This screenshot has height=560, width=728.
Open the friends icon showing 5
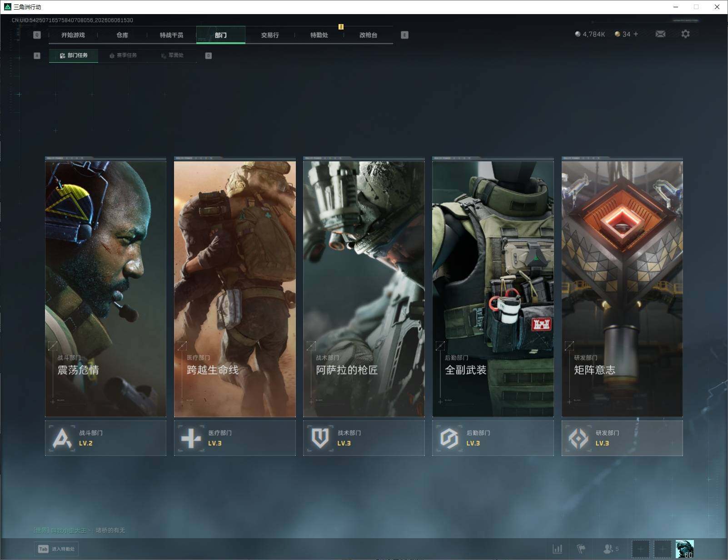click(x=611, y=549)
